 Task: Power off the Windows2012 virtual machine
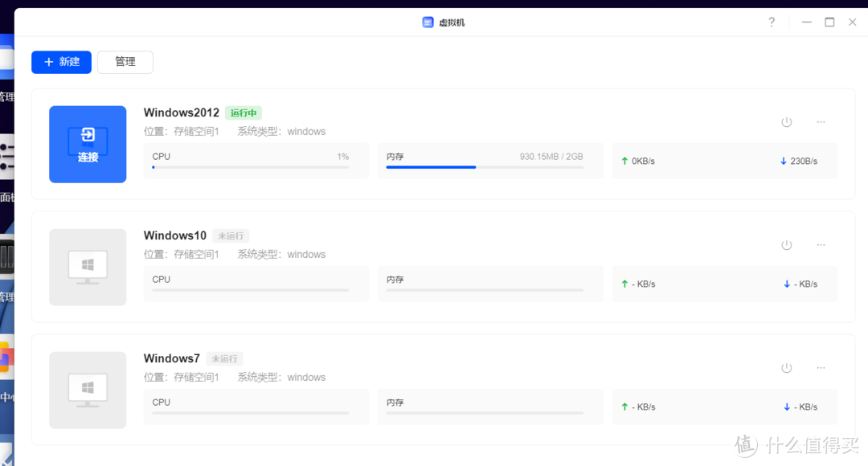point(787,122)
